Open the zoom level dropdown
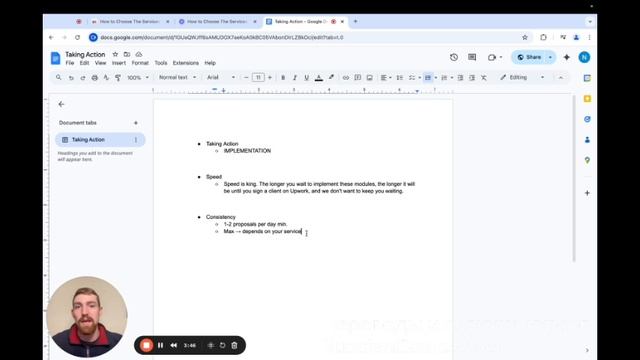Viewport: 640px width, 360px height. [x=138, y=78]
